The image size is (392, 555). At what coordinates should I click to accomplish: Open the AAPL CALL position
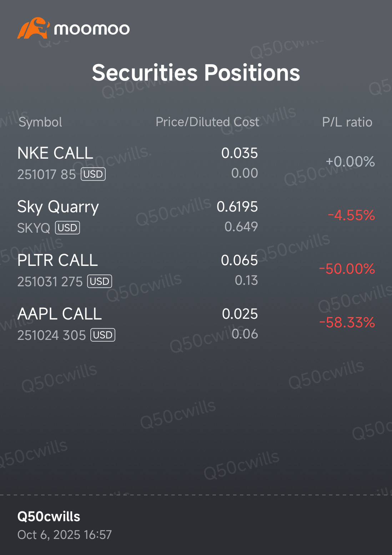coord(60,314)
